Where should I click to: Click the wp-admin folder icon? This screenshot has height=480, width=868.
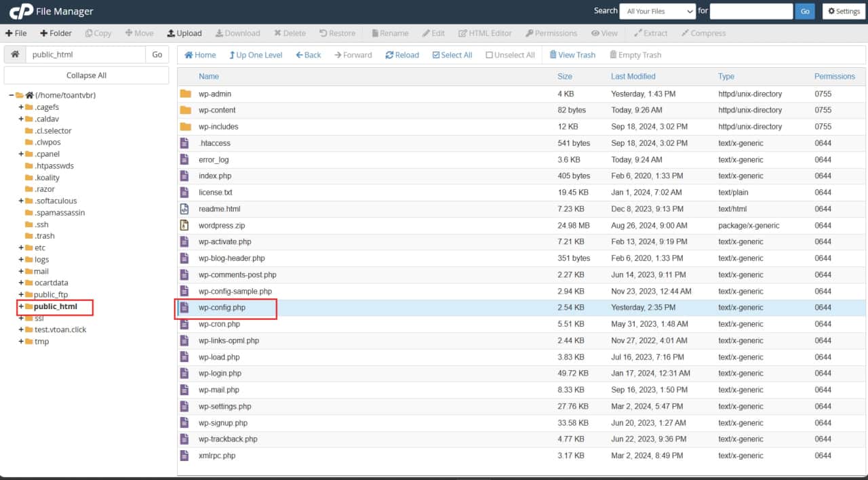pos(185,94)
